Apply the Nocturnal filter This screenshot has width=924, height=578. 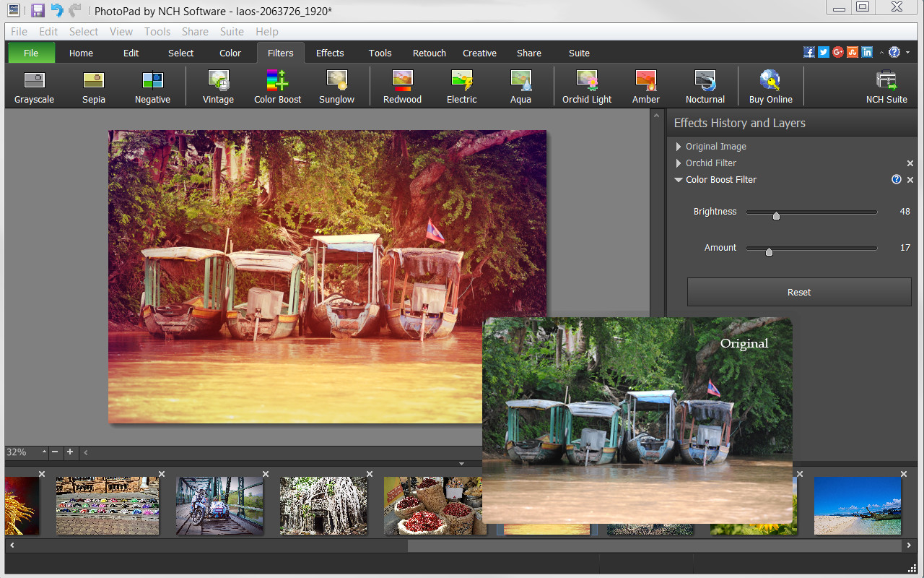pyautogui.click(x=705, y=85)
